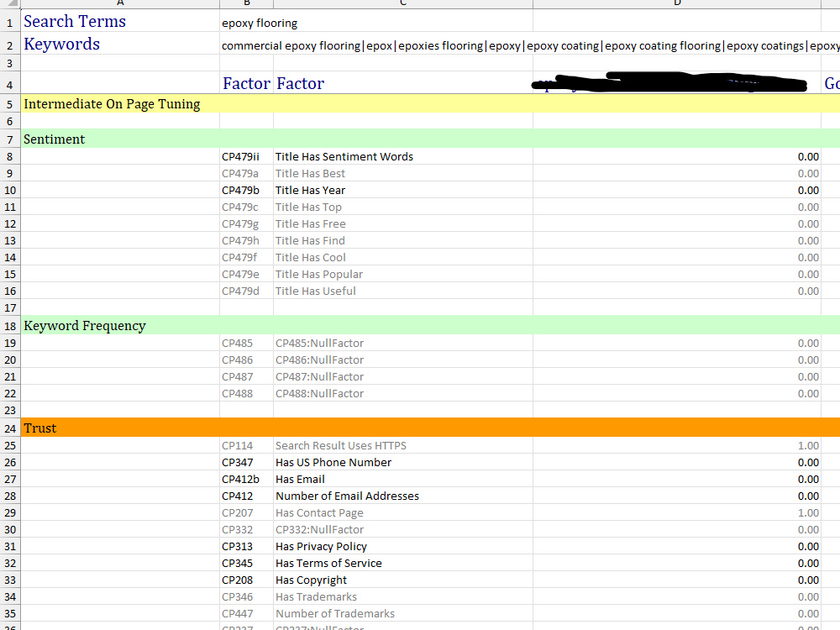Select row header 5
Screen dimensions: 840x630
pos(9,104)
